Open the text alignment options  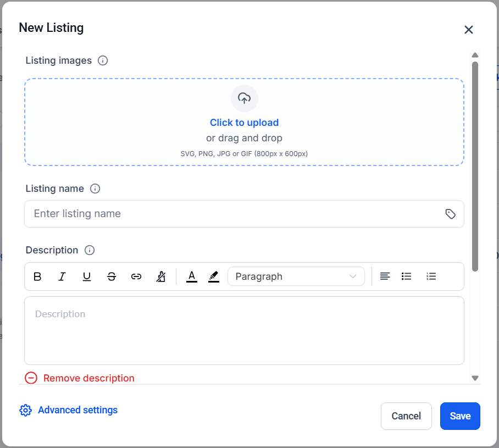tap(385, 276)
